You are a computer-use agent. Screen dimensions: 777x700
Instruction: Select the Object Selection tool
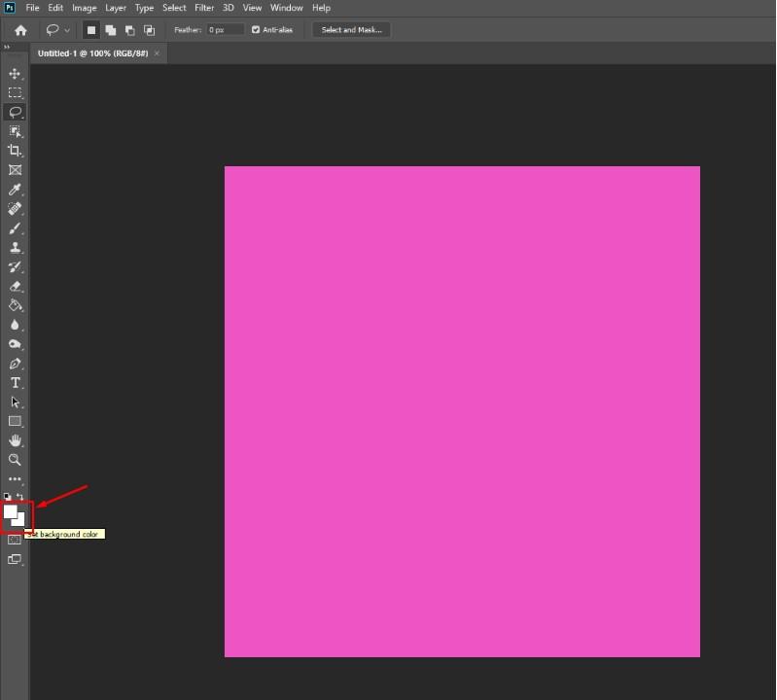[x=15, y=131]
